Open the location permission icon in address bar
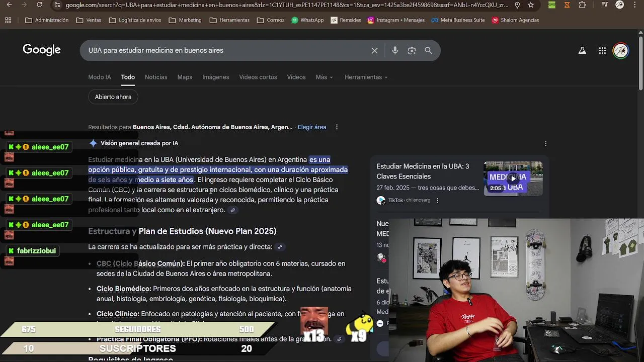Image resolution: width=644 pixels, height=362 pixels. pos(517,5)
